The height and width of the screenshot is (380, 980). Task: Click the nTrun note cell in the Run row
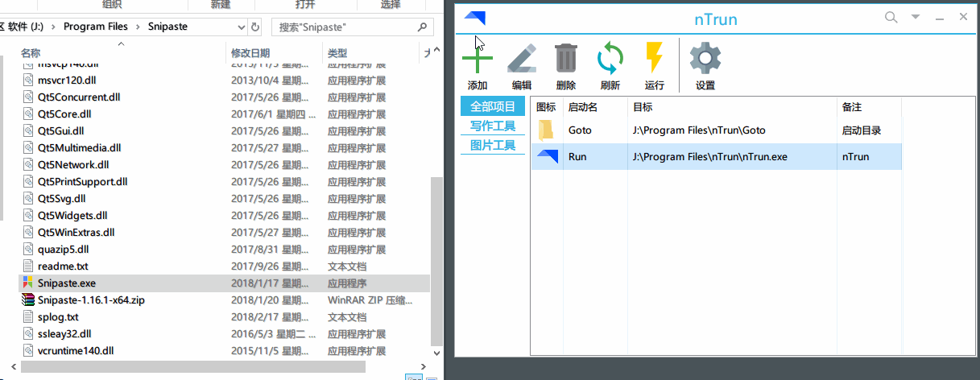(855, 157)
